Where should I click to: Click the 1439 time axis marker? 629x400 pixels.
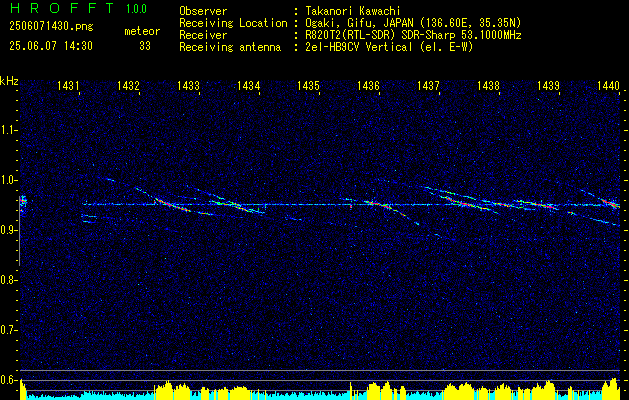coord(548,85)
